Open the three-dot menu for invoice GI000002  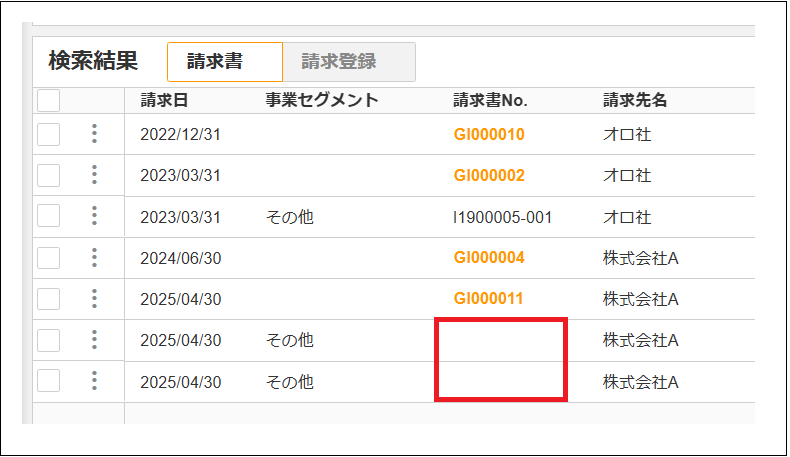tap(94, 174)
